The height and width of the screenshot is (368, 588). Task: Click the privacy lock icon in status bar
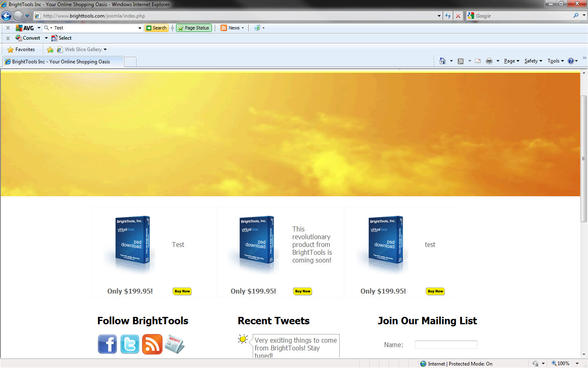pos(535,364)
